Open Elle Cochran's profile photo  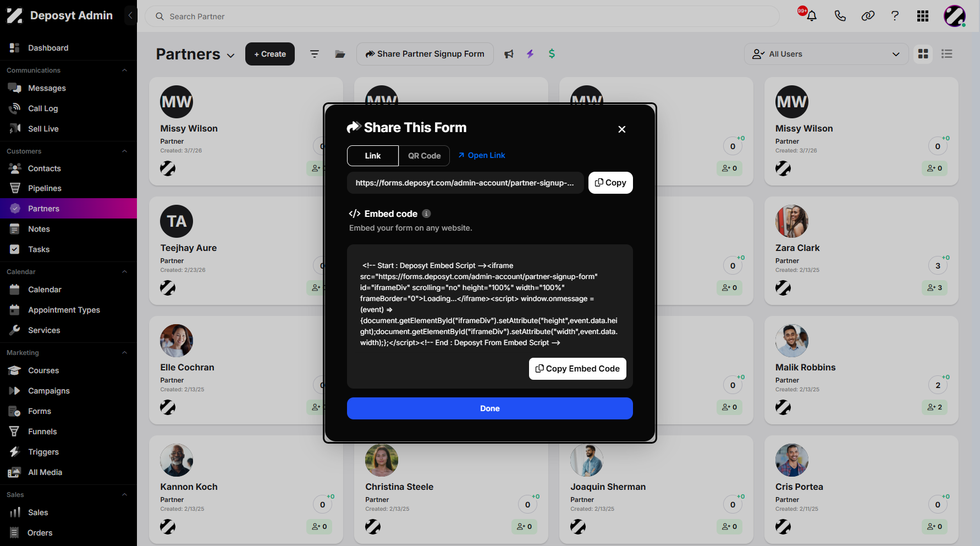(x=177, y=341)
